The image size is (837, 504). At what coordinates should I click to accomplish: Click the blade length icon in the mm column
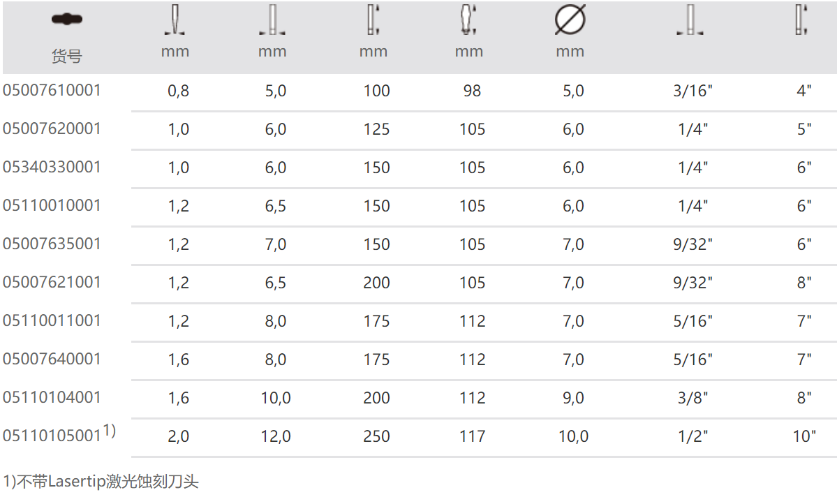(x=373, y=20)
